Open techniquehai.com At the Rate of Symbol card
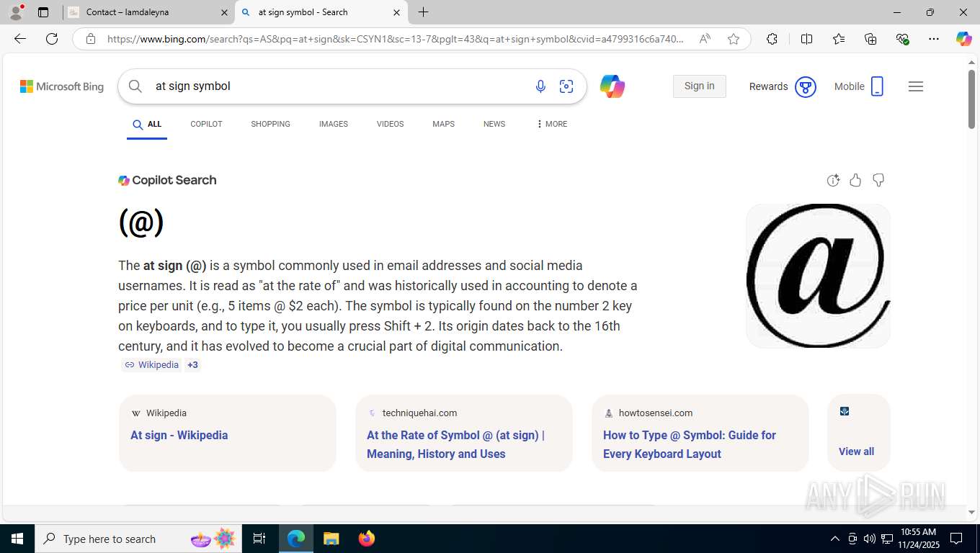This screenshot has height=553, width=980. tap(464, 433)
